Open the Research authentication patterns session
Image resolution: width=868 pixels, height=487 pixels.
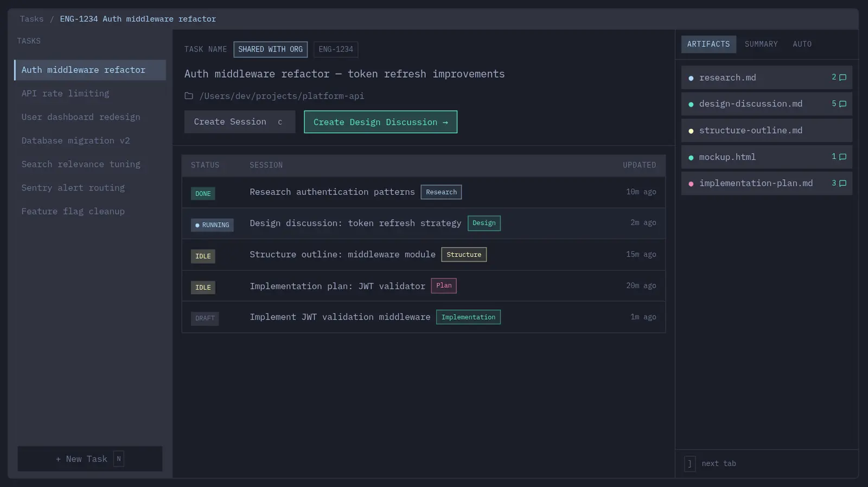[424, 192]
